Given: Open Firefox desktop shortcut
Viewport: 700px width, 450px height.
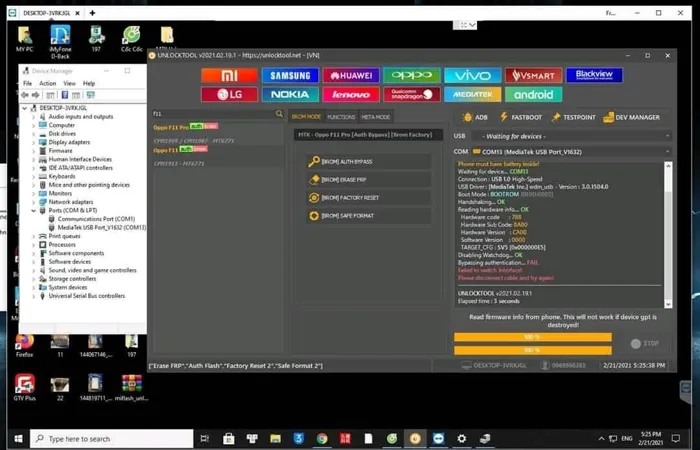Looking at the screenshot, I should pos(25,346).
